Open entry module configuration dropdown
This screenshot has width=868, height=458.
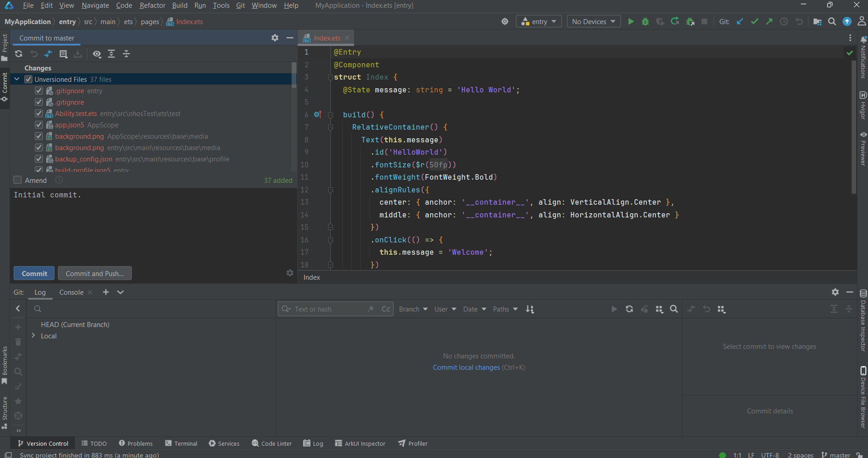[x=539, y=21]
